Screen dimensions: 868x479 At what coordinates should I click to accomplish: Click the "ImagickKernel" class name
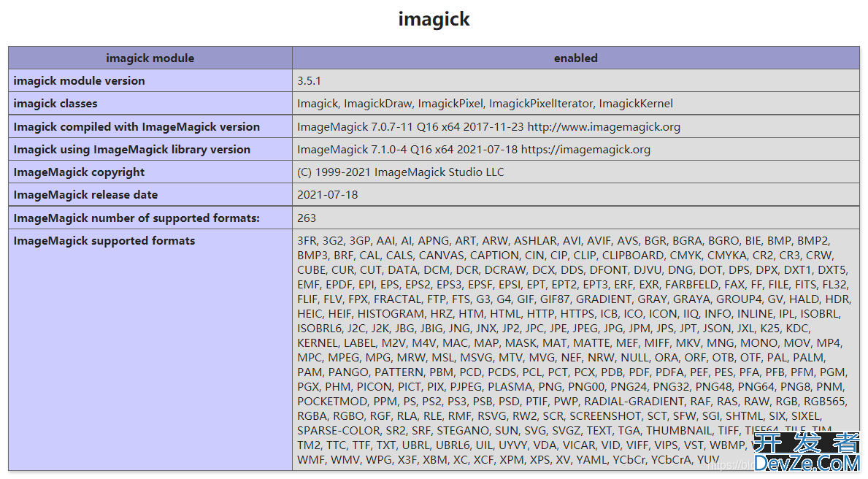[x=636, y=104]
